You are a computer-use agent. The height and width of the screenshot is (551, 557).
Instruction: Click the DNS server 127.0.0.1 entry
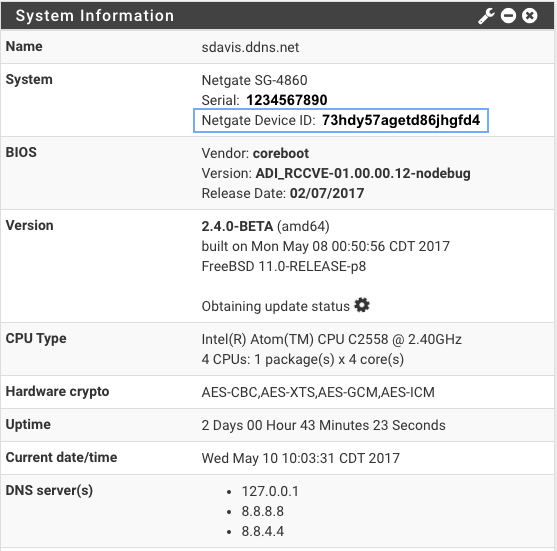270,491
